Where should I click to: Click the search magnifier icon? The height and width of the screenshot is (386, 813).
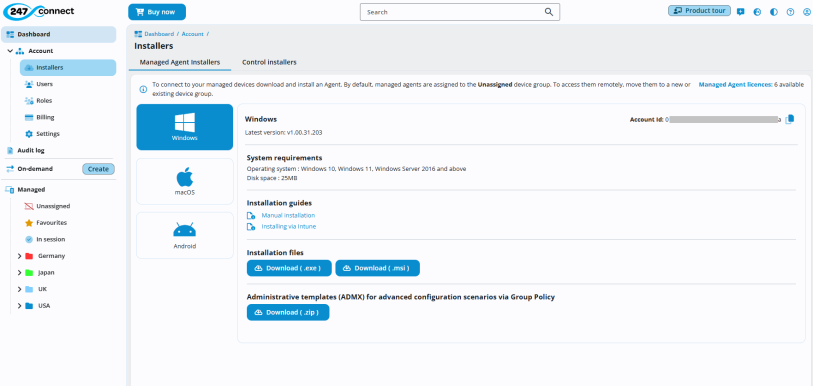click(x=549, y=12)
